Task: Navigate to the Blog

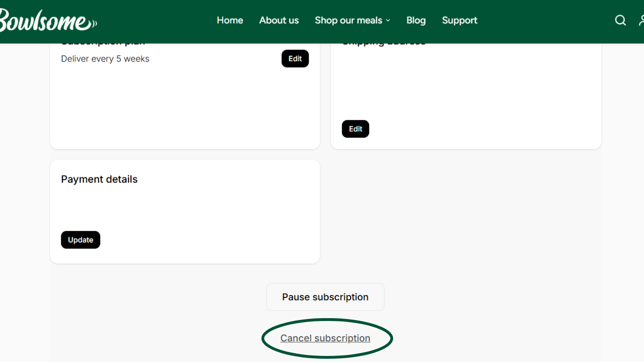Action: click(416, 20)
